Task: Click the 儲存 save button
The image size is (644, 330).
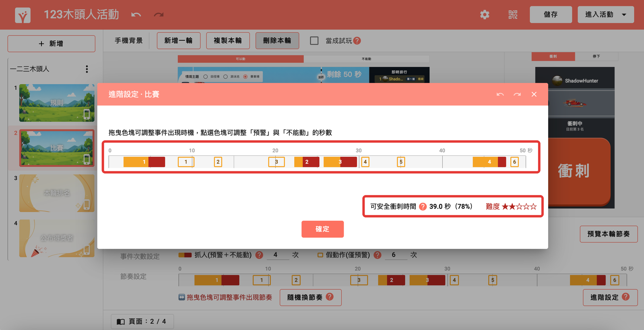Action: [x=551, y=15]
